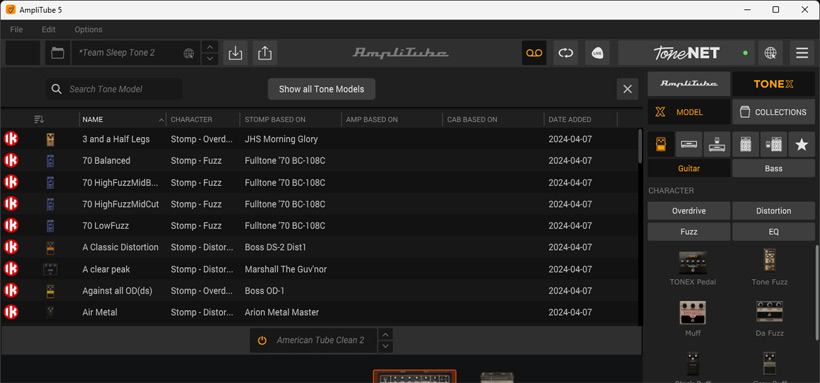
Task: Open the Edit menu
Action: (x=49, y=29)
